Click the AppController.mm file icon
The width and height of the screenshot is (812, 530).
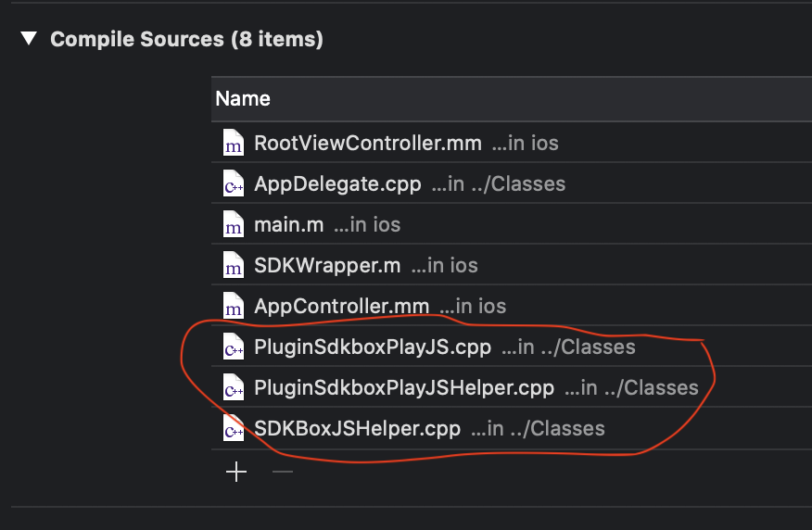(233, 307)
